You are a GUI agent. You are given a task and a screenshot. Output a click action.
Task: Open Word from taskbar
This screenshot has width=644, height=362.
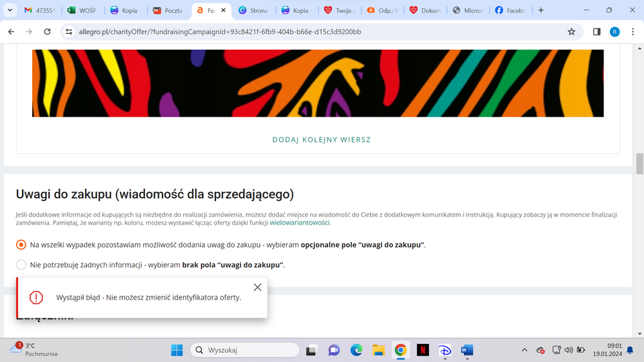tap(467, 350)
